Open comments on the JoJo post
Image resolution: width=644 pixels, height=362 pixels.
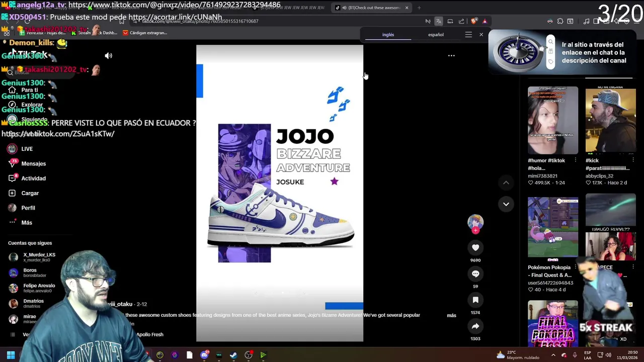pyautogui.click(x=475, y=274)
